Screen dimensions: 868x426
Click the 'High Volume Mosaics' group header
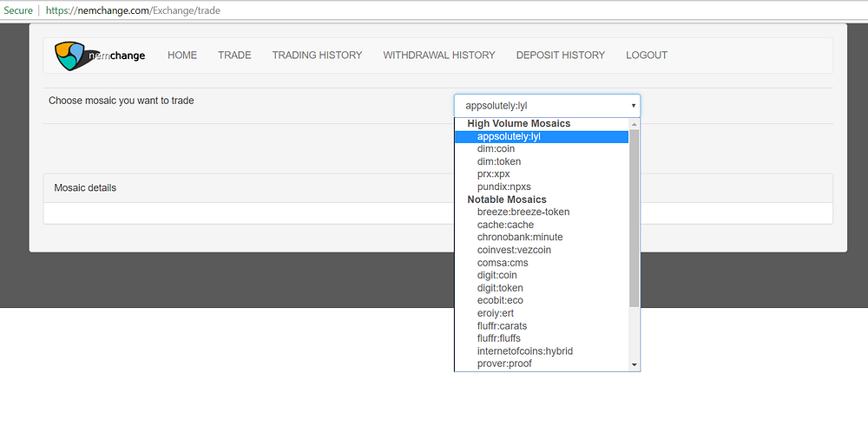point(519,124)
